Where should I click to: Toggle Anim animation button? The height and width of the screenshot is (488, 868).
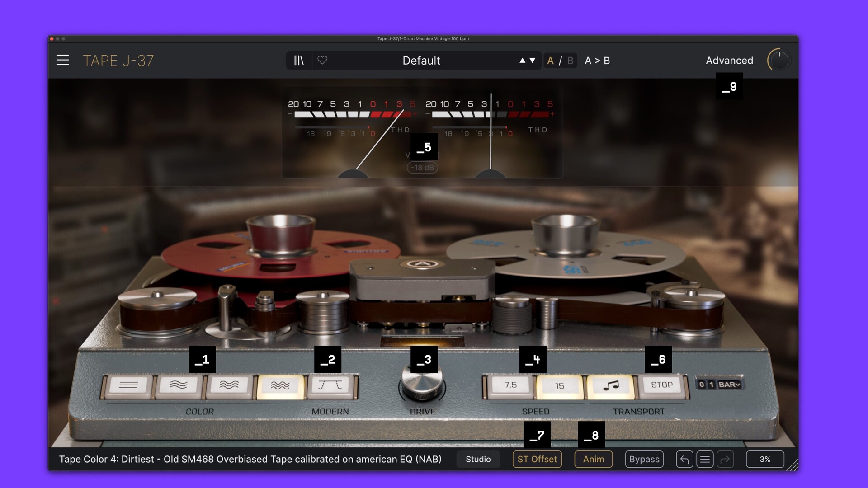click(593, 459)
